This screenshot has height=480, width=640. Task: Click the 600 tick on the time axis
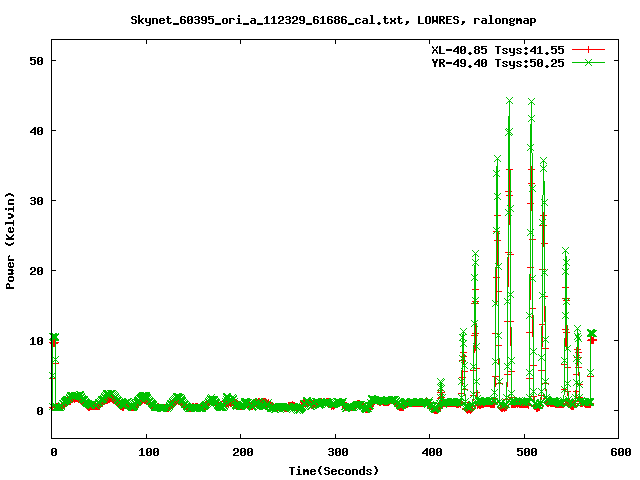click(x=618, y=452)
